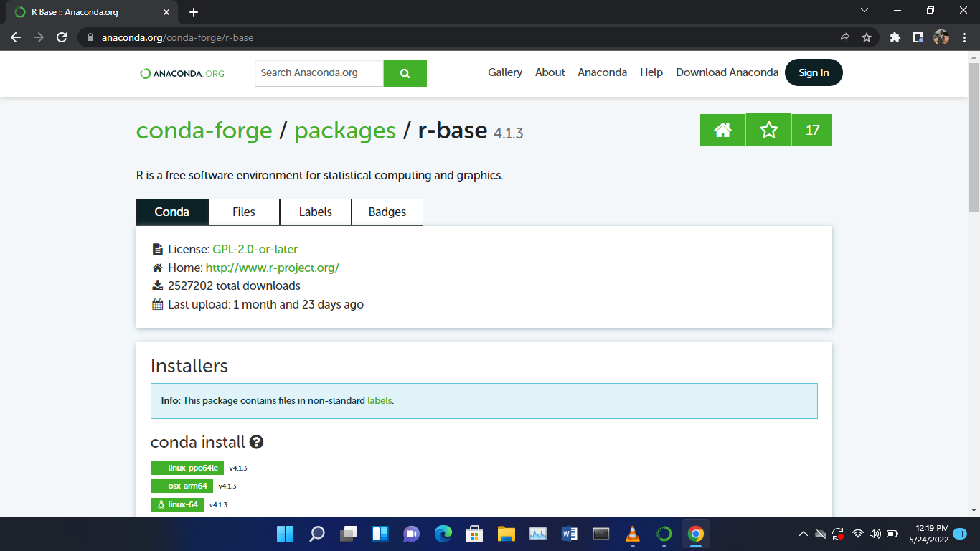Open VLC media player from taskbar

633,534
